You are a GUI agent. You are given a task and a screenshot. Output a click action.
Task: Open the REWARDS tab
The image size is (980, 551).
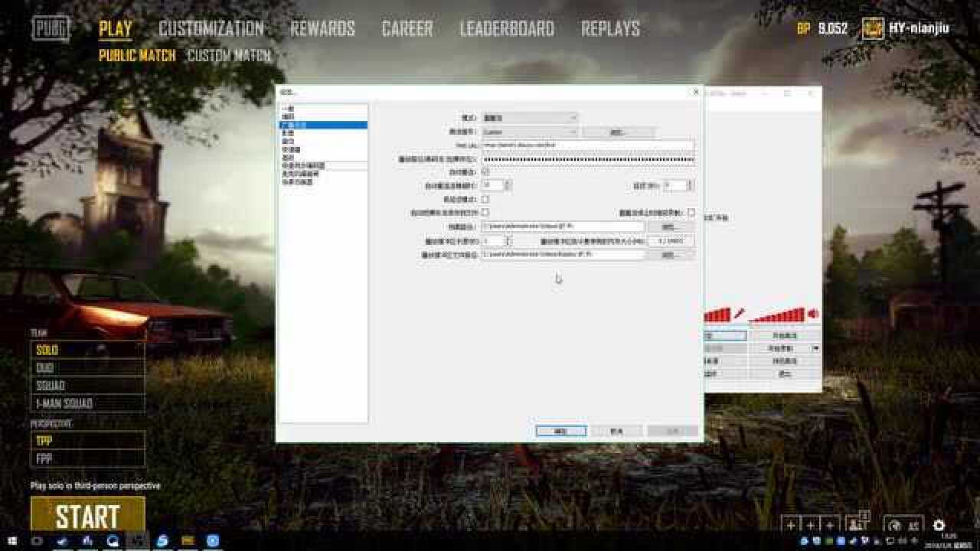[322, 29]
